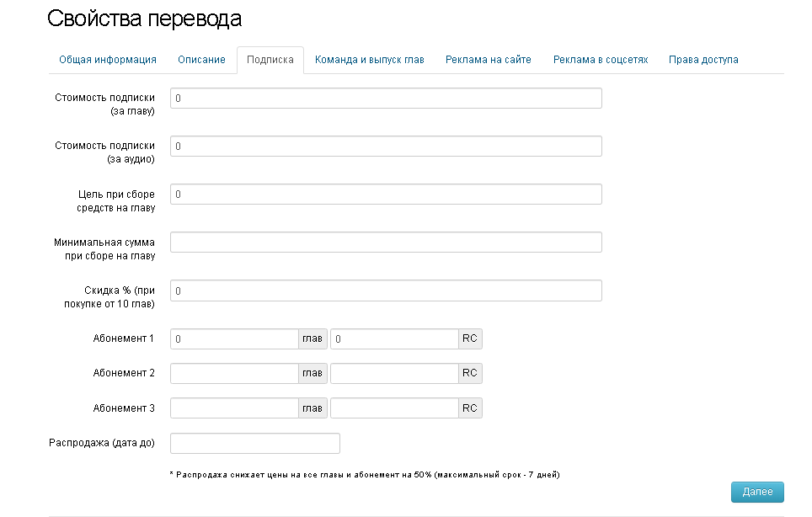This screenshot has height=517, width=812.
Task: Switch to the Описание tab
Action: pos(201,60)
